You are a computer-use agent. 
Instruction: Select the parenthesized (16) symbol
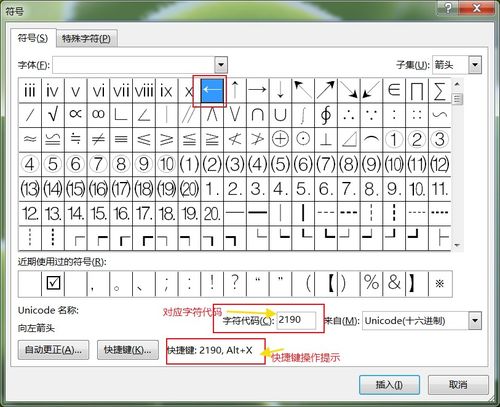coord(98,189)
